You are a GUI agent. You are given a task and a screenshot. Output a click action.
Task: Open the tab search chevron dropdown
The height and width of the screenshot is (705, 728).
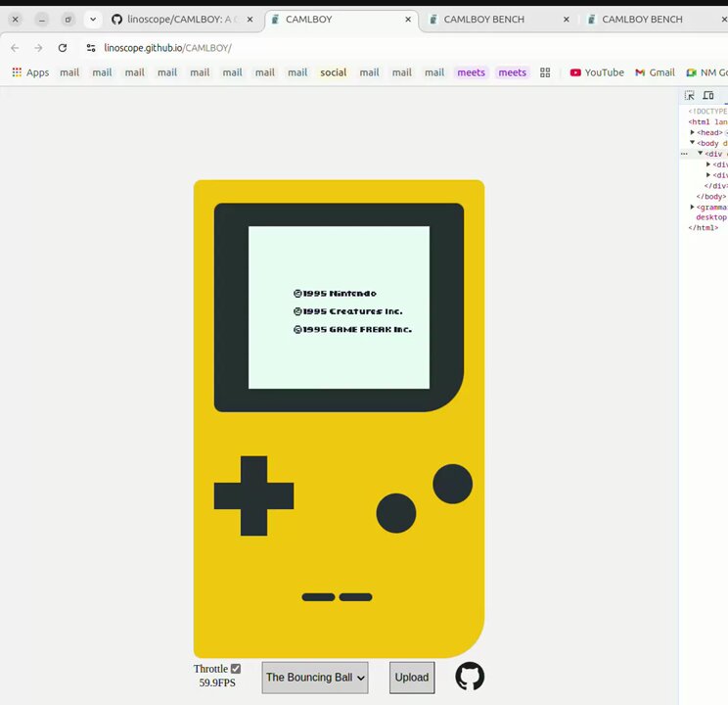pos(93,20)
